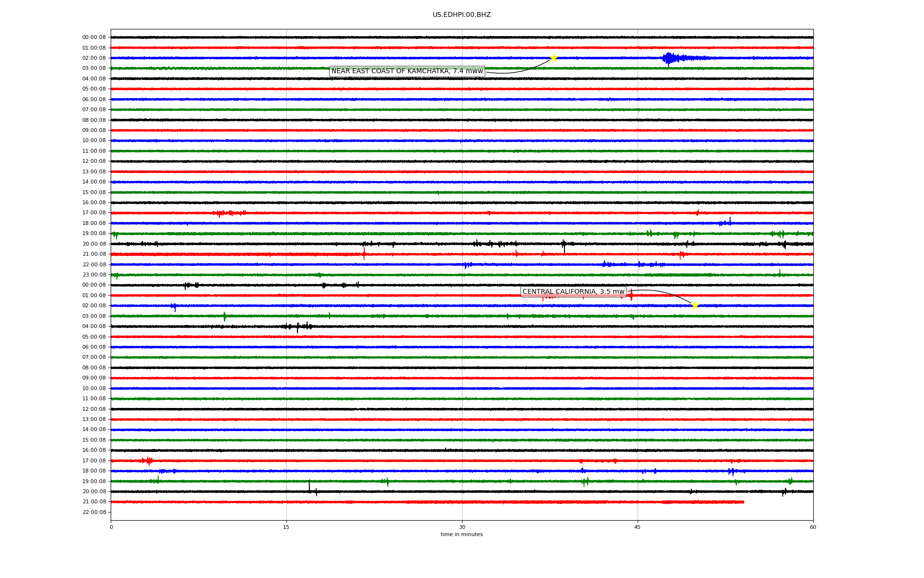Click the US.EDHPI.00.BHZ plot title

click(461, 15)
